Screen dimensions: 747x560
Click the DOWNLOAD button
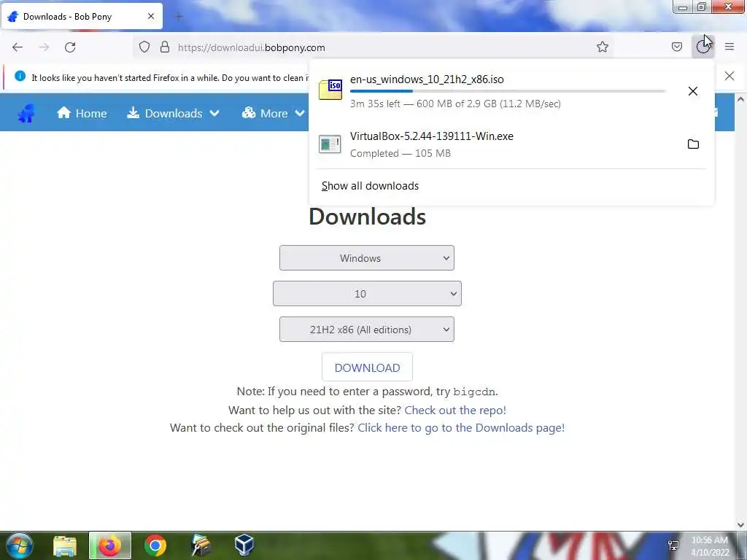click(x=368, y=367)
